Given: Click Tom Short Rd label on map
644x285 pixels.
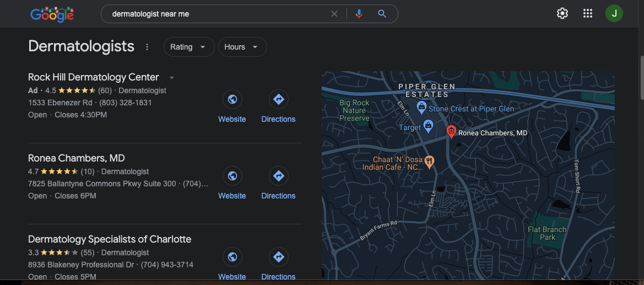Looking at the screenshot, I should coord(577,176).
